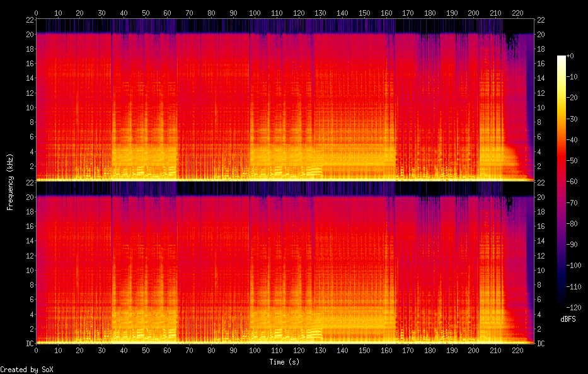Click the -90 label on the color scale
Viewport: 588px width, 374px height.
[x=573, y=245]
